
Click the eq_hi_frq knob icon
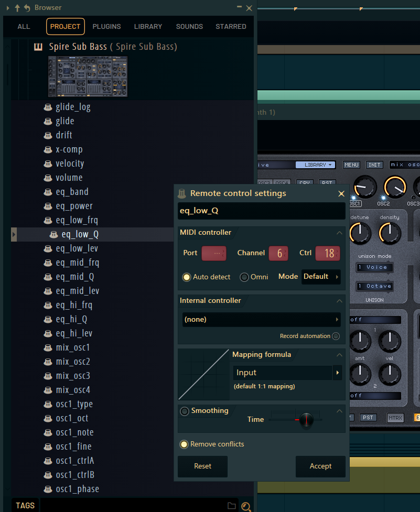[48, 305]
